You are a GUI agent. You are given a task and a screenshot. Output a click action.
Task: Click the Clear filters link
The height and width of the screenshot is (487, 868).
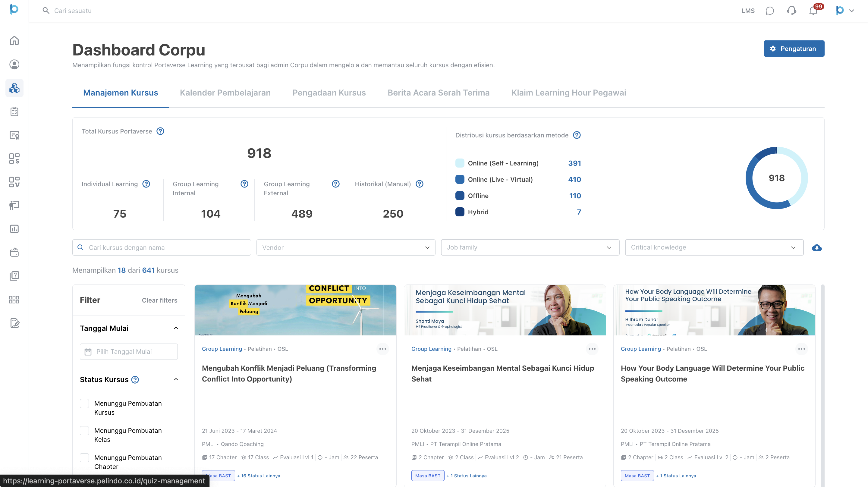tap(159, 300)
